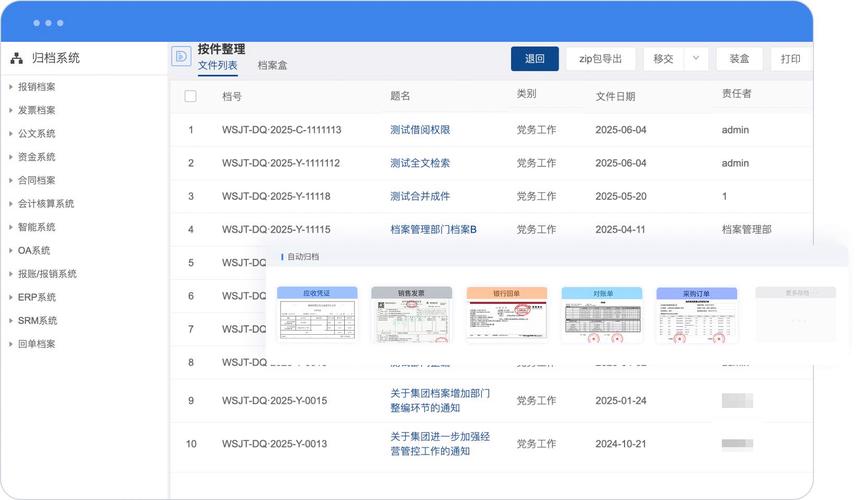Click the 打印 button

coord(790,59)
